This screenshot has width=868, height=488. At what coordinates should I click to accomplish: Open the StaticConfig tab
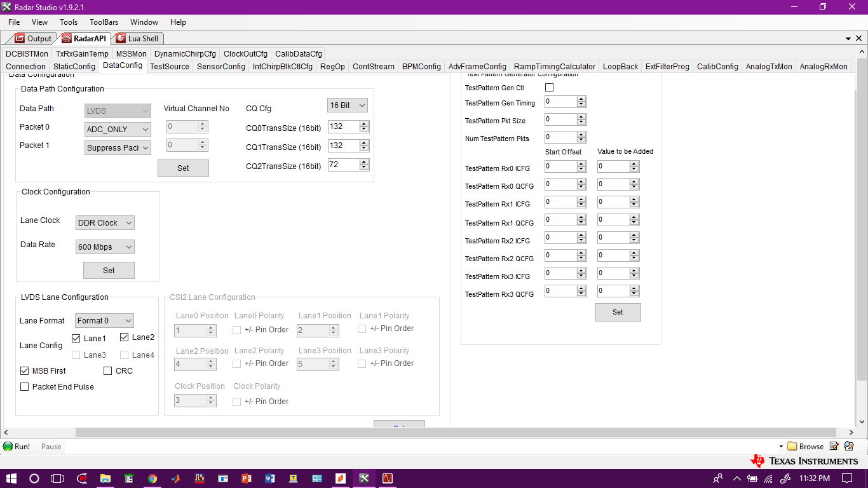tap(74, 66)
